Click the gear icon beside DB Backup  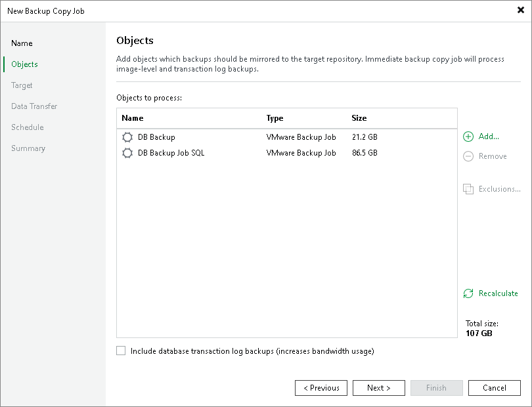127,137
